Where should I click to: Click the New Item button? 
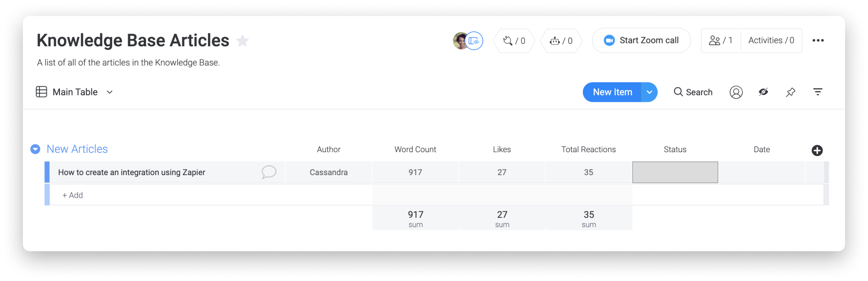coord(612,92)
